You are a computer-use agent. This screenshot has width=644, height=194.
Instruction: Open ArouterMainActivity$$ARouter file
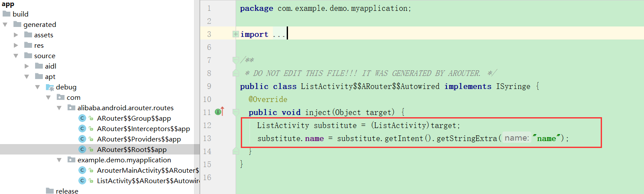(148, 171)
